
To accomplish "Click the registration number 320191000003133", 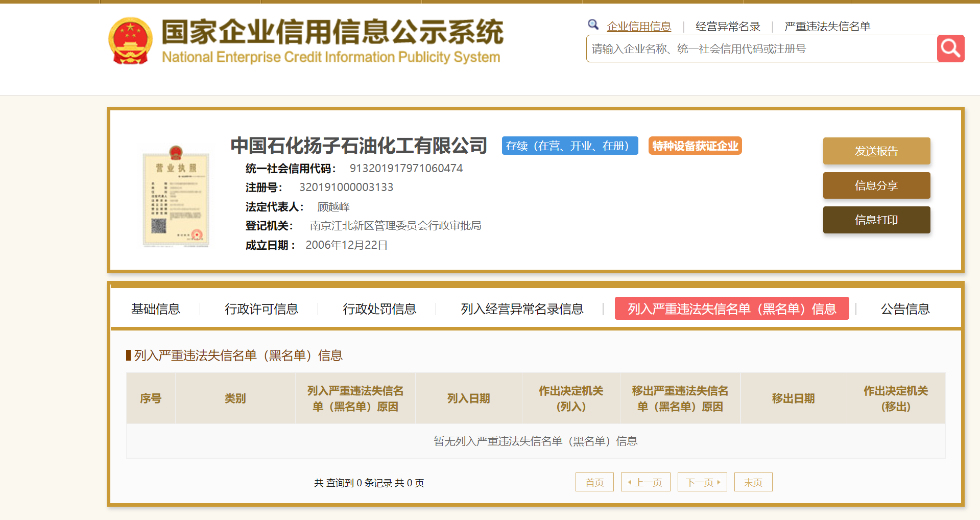I will (346, 187).
